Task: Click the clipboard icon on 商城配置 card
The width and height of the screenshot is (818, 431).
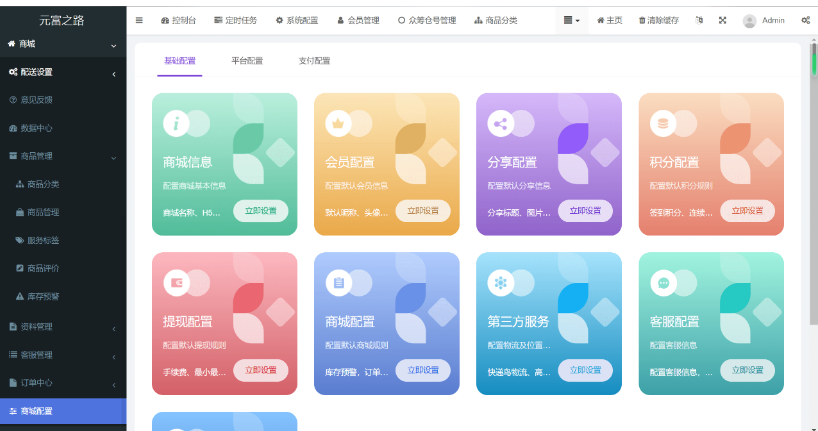Action: tap(339, 283)
